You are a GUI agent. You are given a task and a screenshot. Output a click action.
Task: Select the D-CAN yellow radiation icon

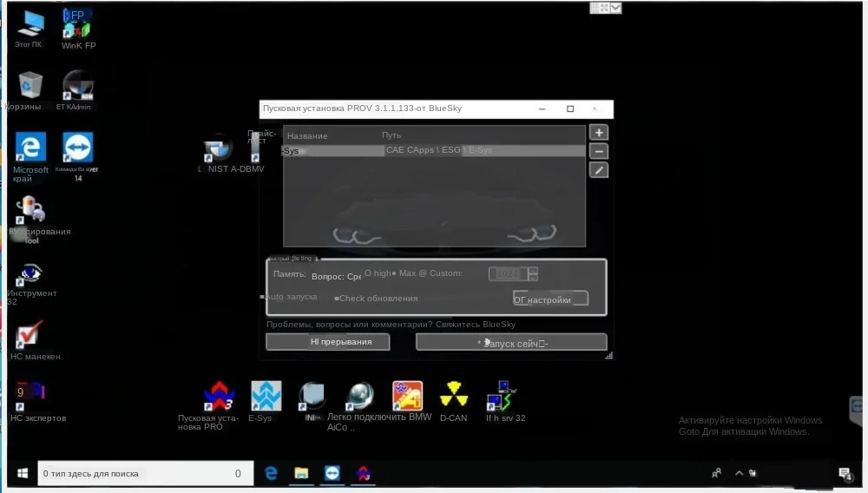(453, 402)
